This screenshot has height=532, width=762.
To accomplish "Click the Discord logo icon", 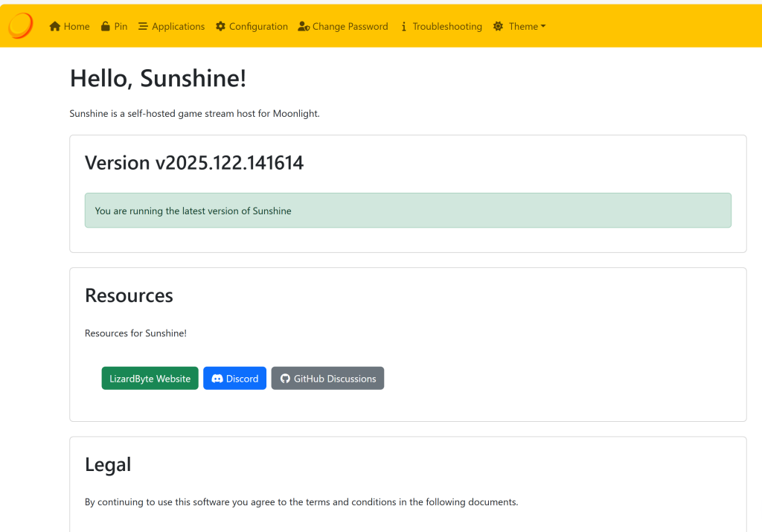I will pyautogui.click(x=217, y=379).
